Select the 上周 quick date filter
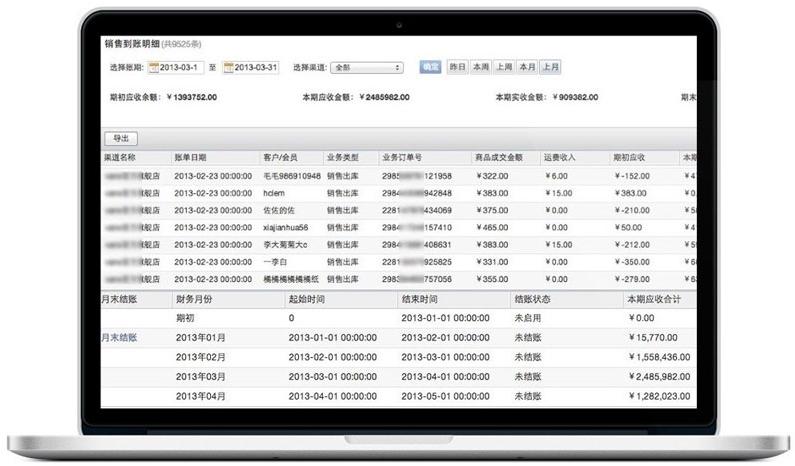795x466 pixels. point(504,67)
